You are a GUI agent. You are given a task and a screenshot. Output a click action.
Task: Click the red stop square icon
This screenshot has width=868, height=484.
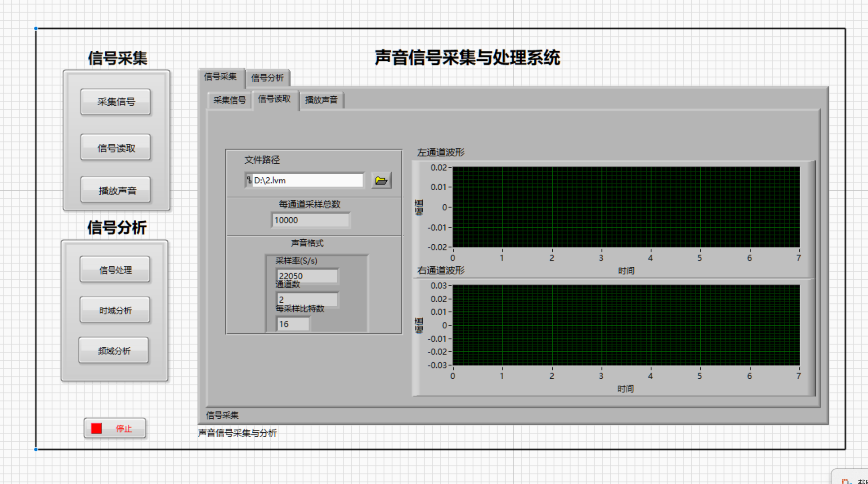pyautogui.click(x=96, y=428)
